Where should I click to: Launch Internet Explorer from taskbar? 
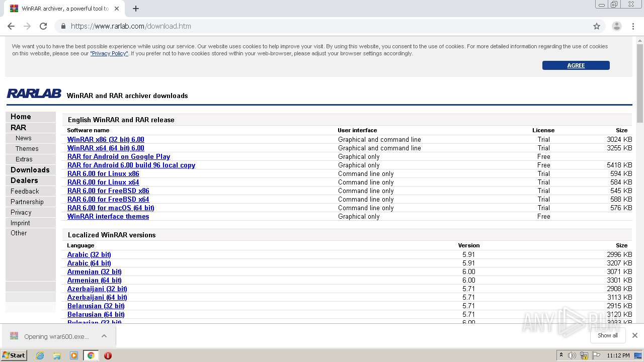pyautogui.click(x=40, y=355)
